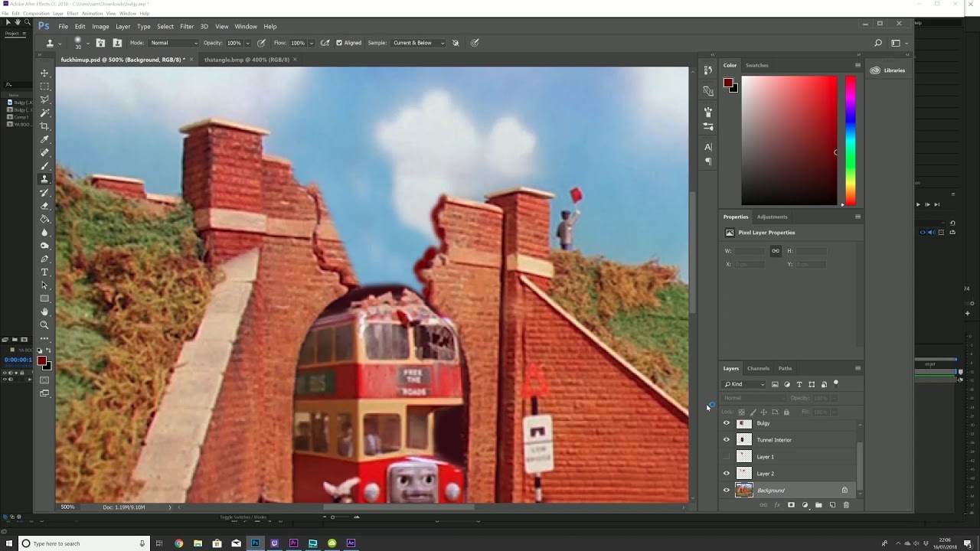Click the Windows search box
Screen dimensions: 980x551
[83, 543]
